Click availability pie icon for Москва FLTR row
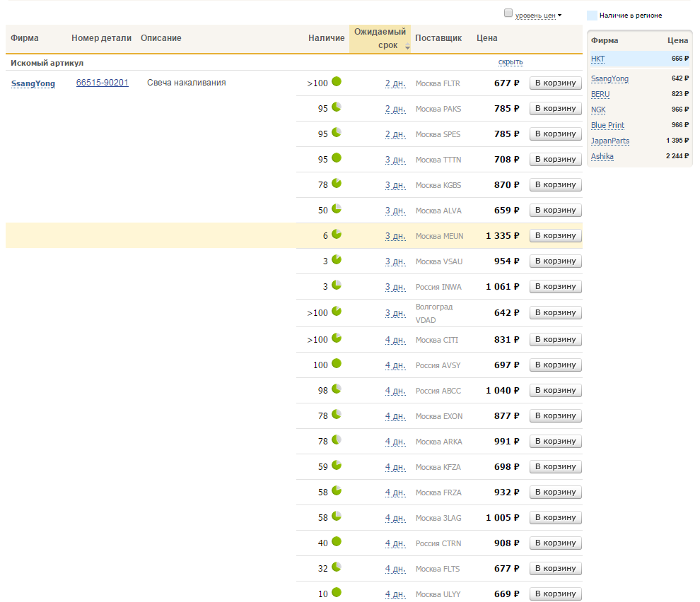The width and height of the screenshot is (700, 602). tap(337, 81)
